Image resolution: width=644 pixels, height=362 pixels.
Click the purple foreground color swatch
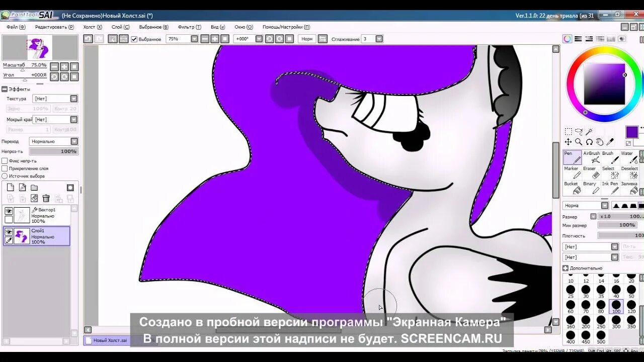tap(632, 132)
